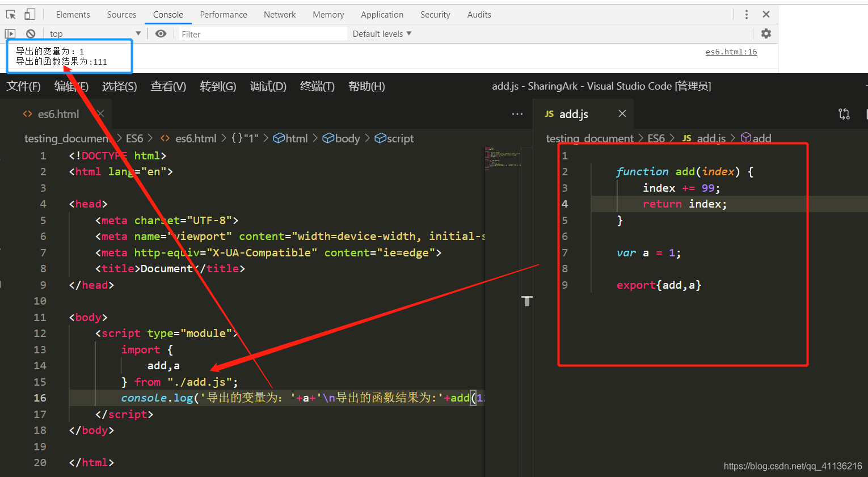This screenshot has height=477, width=868.
Task: Click the 'var a = 1;' line
Action: point(648,253)
